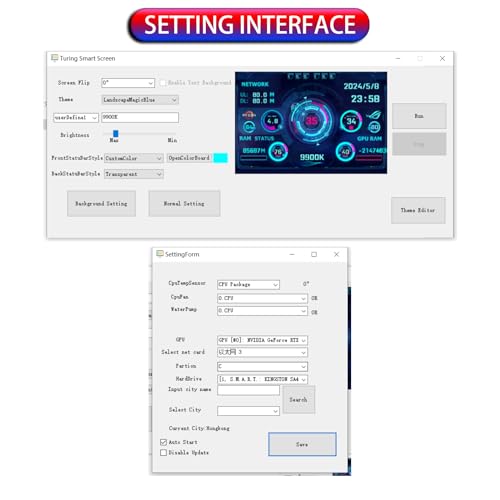Viewport: 500px width, 500px height.
Task: Open the WaterPump dropdown
Action: (262, 311)
